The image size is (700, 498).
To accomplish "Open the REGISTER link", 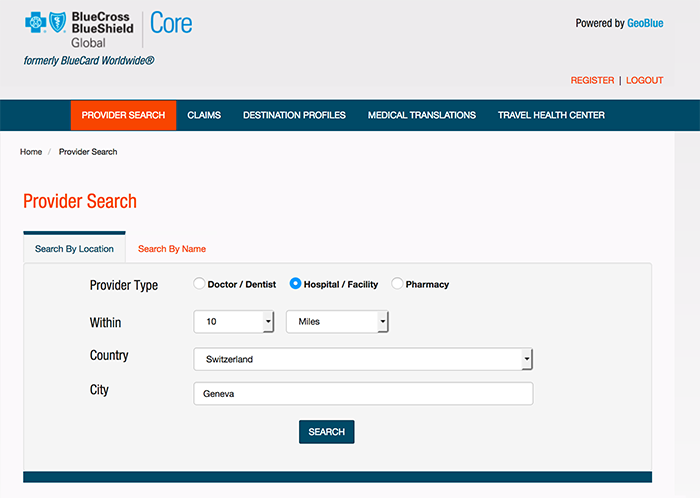I will point(592,80).
